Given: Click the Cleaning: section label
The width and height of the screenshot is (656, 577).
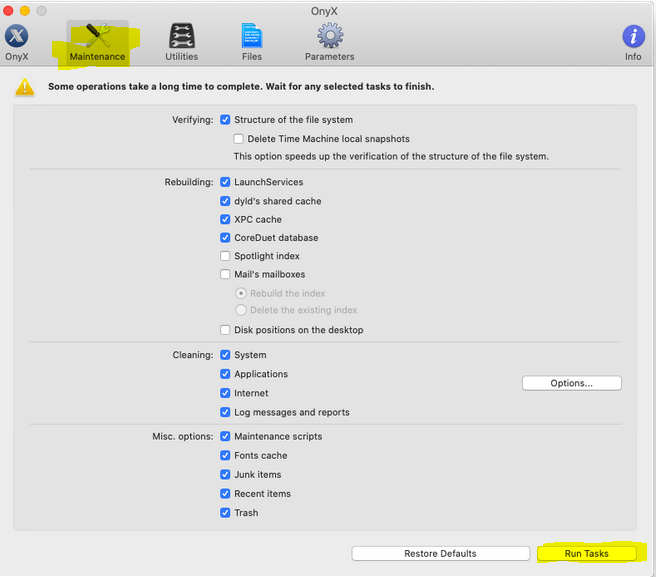Looking at the screenshot, I should 193,355.
